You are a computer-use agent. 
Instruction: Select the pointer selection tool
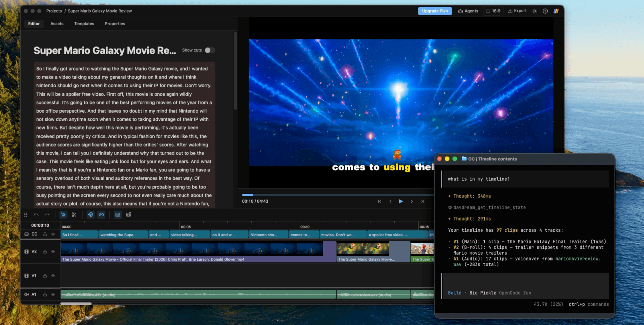tap(63, 215)
